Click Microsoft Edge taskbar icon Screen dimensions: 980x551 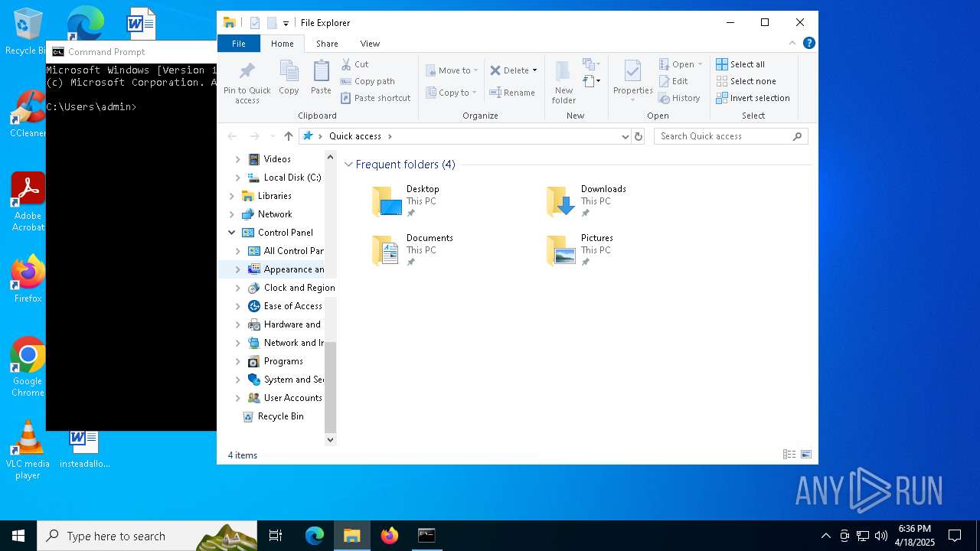click(315, 536)
